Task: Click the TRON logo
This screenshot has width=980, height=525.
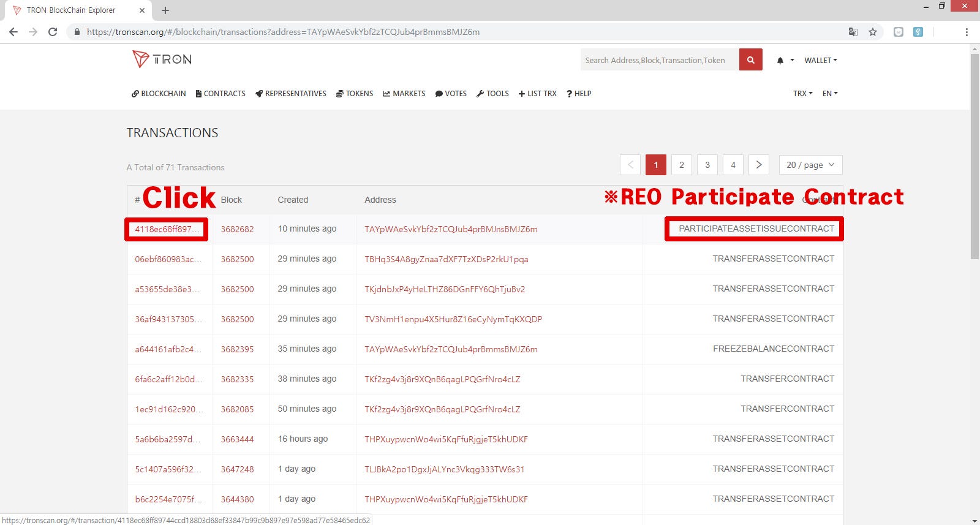Action: tap(162, 59)
